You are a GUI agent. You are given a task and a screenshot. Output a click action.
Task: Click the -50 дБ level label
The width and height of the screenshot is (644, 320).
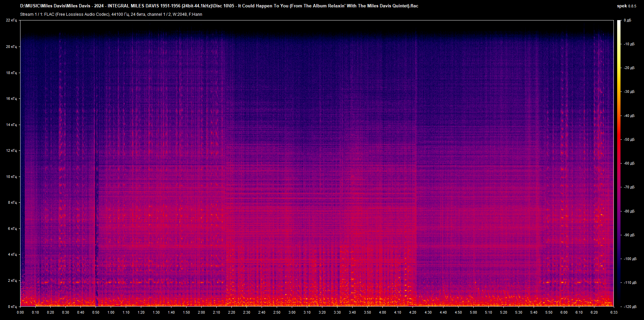[629, 139]
